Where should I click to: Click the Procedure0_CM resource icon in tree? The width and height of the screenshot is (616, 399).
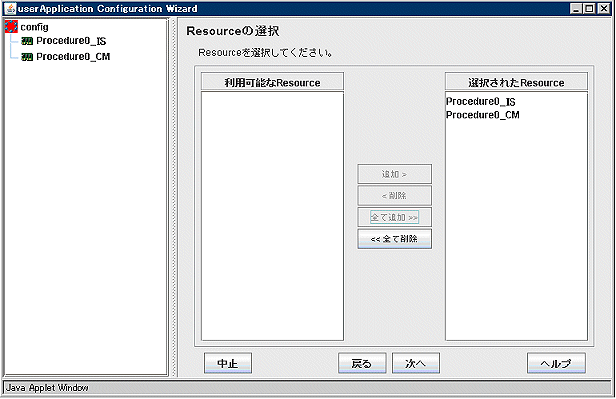(27, 57)
